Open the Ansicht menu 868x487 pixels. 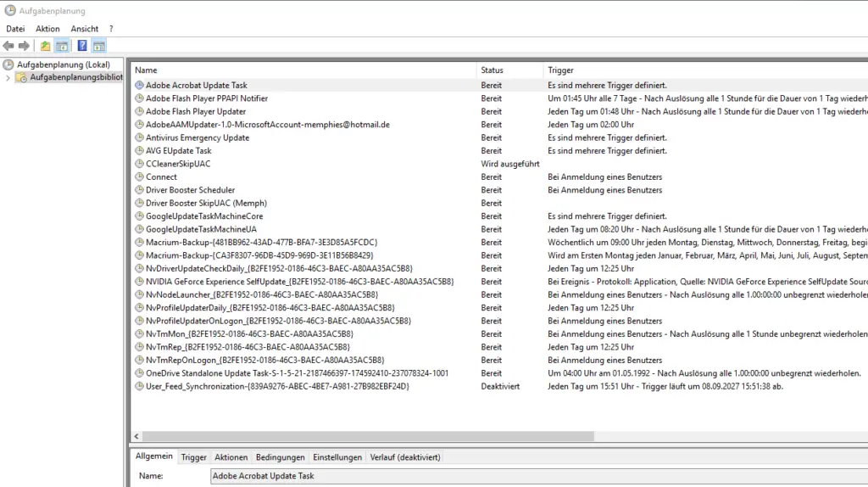[85, 29]
